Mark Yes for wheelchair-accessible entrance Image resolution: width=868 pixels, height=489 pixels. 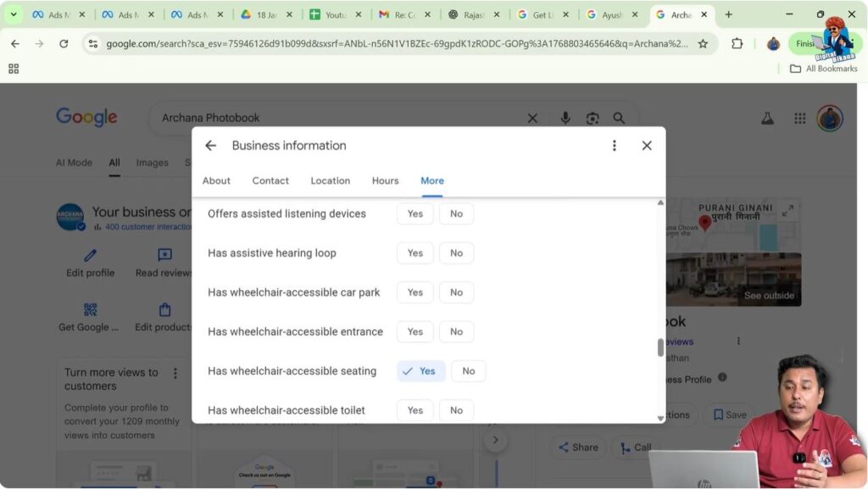(x=415, y=331)
